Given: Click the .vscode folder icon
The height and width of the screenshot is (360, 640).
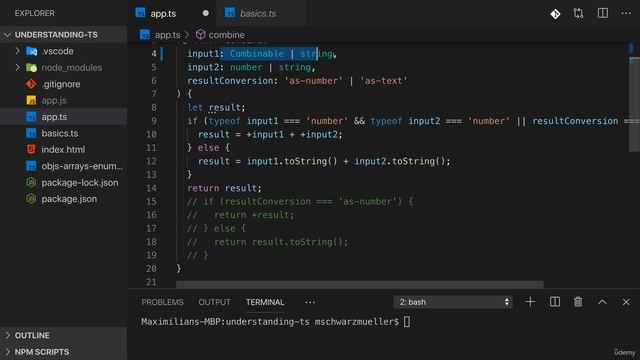Looking at the screenshot, I should pyautogui.click(x=31, y=51).
